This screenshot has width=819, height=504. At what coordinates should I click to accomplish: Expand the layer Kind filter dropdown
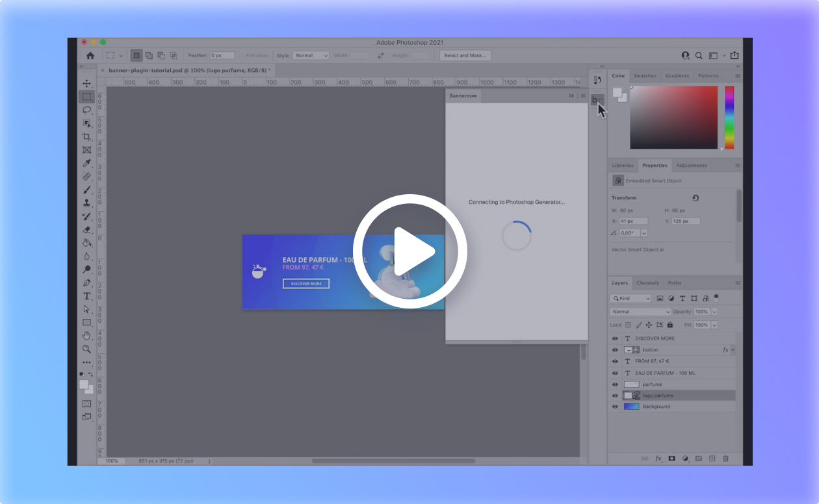click(x=630, y=298)
